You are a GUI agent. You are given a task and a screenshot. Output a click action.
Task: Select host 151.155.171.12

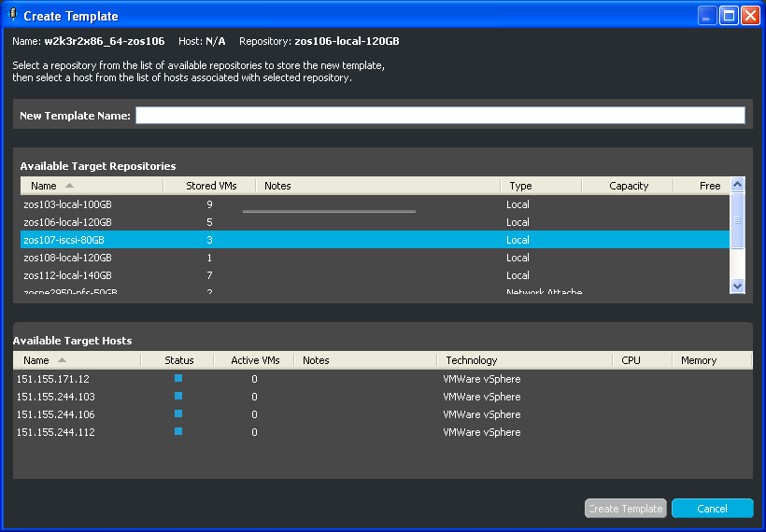382,379
